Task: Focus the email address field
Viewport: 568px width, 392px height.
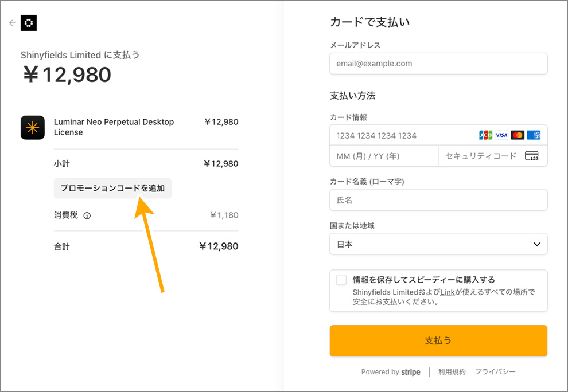Action: (438, 64)
